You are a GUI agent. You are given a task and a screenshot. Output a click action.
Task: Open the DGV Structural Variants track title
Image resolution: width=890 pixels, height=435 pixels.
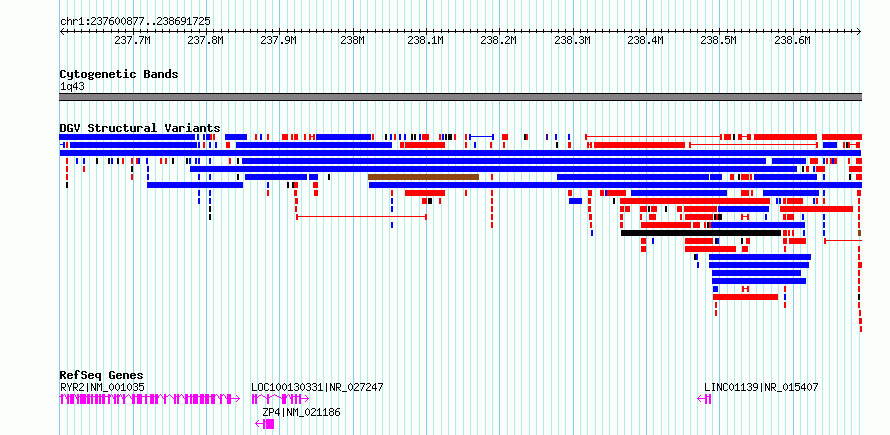point(140,128)
